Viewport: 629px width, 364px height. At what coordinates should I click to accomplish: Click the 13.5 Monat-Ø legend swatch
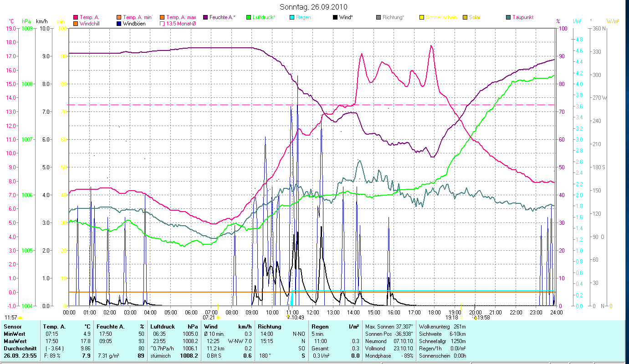[162, 23]
